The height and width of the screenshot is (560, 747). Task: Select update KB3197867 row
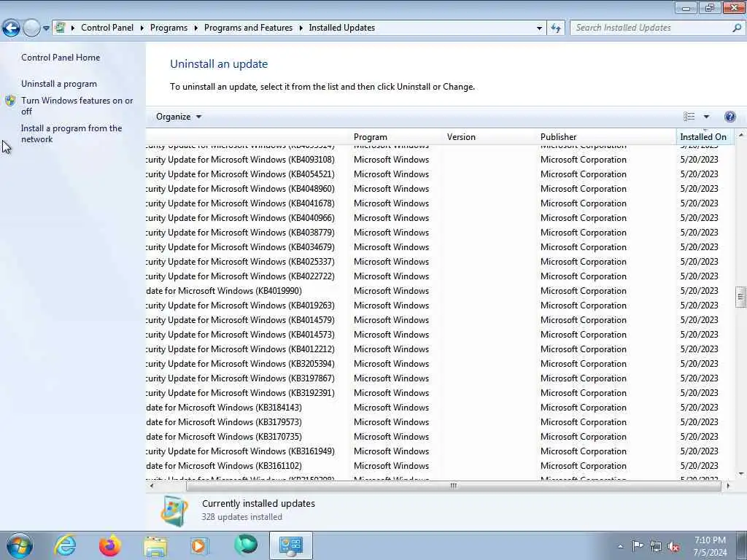(441, 378)
